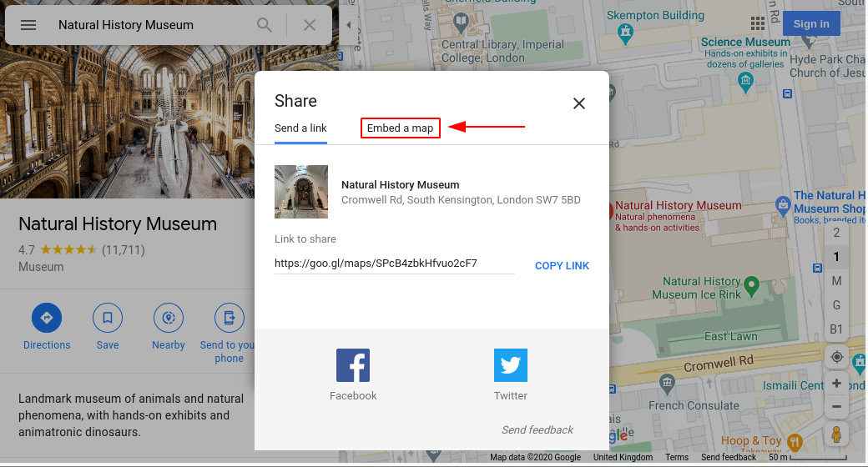
Task: Select floor 2 in level picker
Action: (x=836, y=233)
